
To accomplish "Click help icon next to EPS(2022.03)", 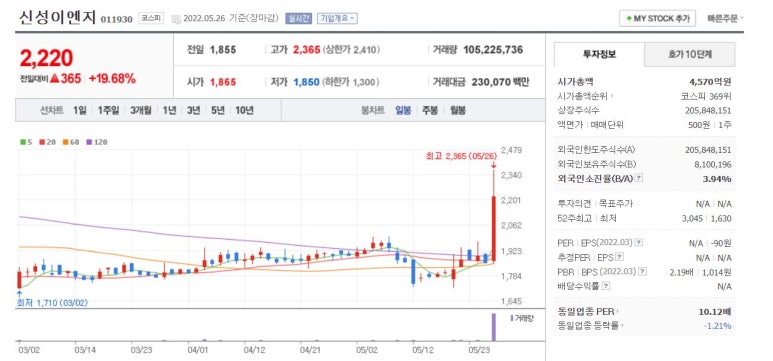I will [639, 243].
